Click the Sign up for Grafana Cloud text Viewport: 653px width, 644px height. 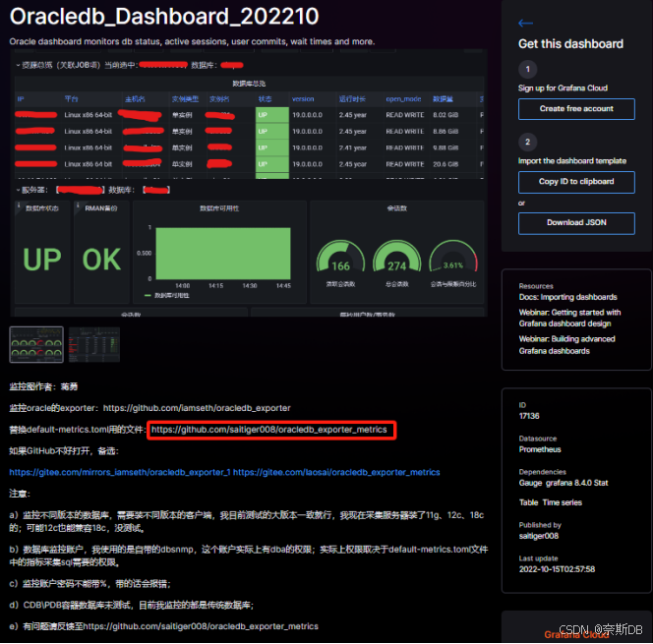pyautogui.click(x=563, y=88)
